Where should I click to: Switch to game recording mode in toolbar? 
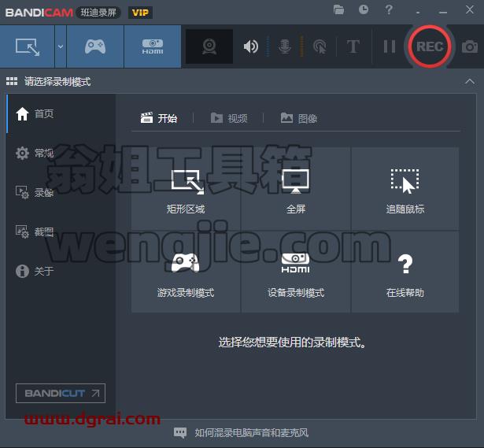click(x=95, y=46)
